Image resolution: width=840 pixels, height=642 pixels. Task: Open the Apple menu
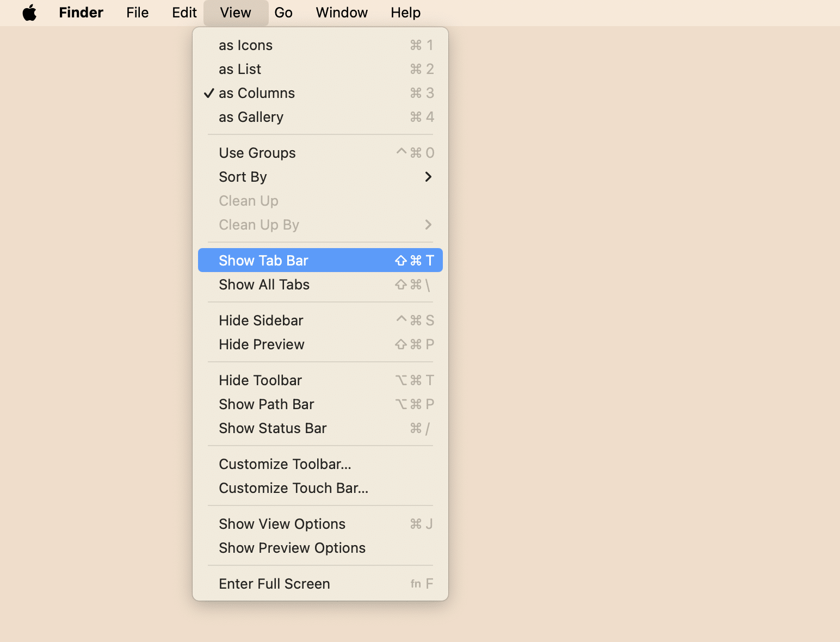(x=30, y=13)
